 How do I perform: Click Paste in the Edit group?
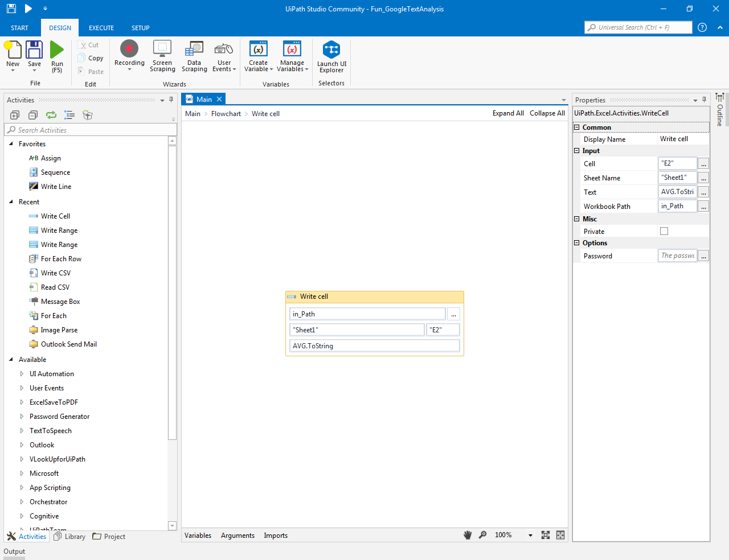tap(91, 72)
